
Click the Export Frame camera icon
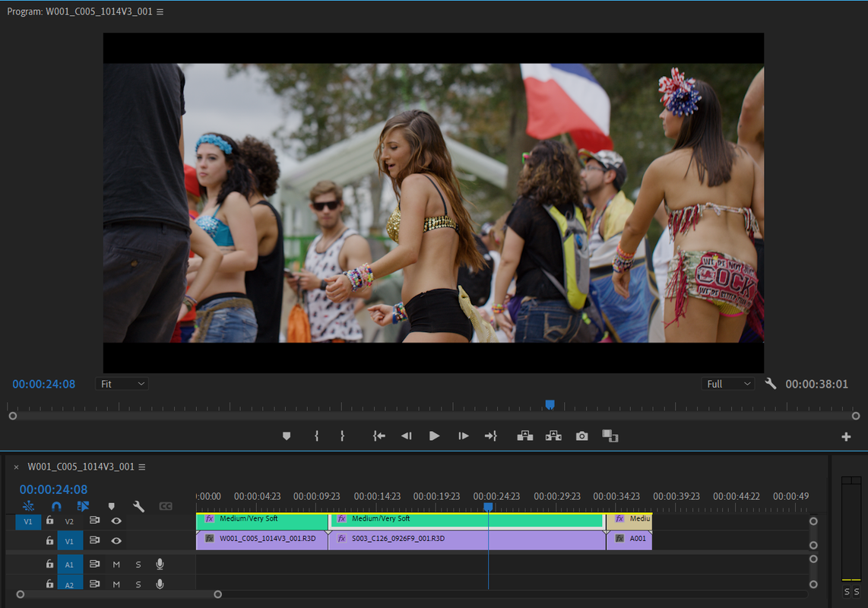[x=581, y=436]
